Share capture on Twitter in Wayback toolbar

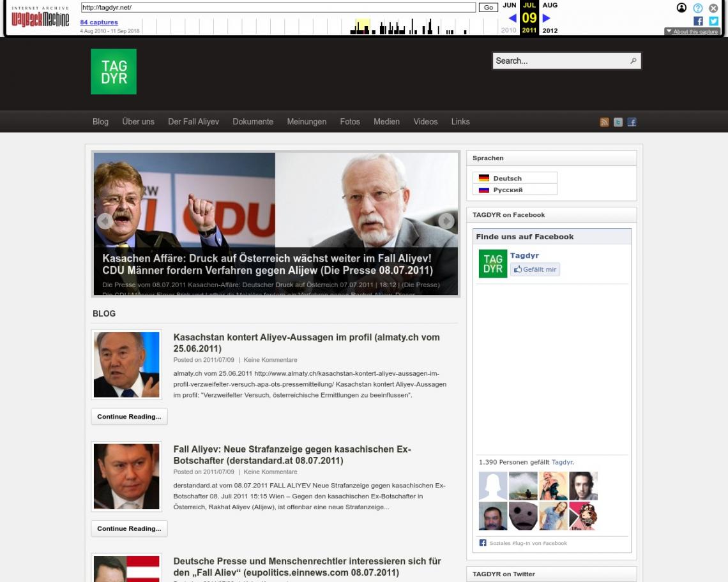[x=713, y=21]
